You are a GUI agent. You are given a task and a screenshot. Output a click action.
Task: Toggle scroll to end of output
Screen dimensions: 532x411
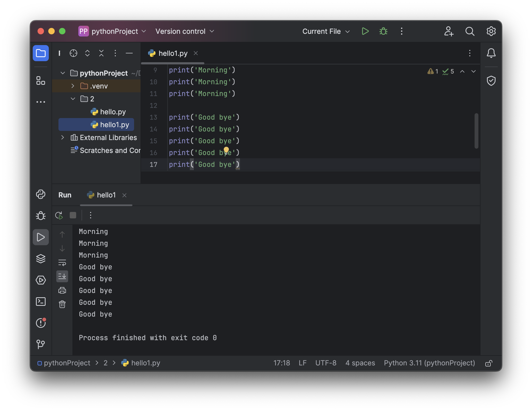click(x=62, y=276)
